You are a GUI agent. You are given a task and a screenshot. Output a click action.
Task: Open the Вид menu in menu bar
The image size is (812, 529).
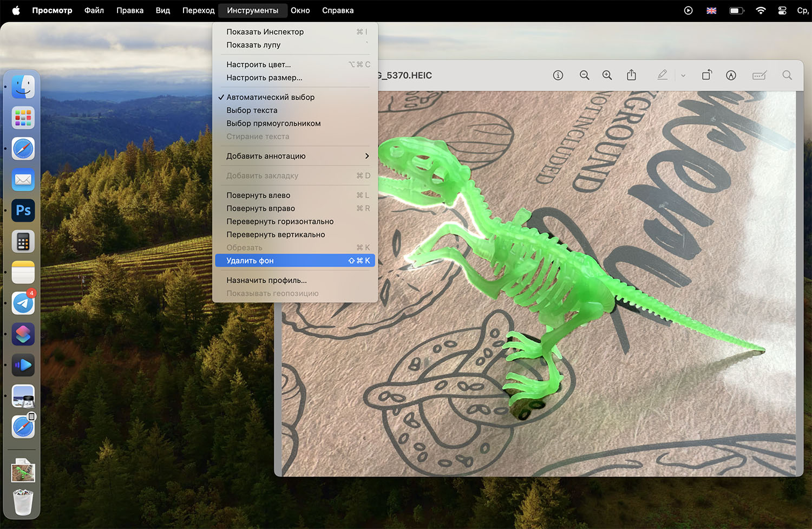point(162,10)
